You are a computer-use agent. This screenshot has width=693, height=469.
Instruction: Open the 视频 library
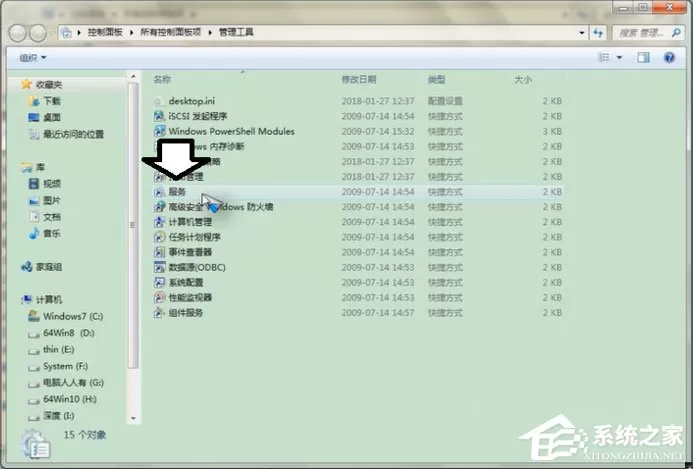(x=52, y=184)
